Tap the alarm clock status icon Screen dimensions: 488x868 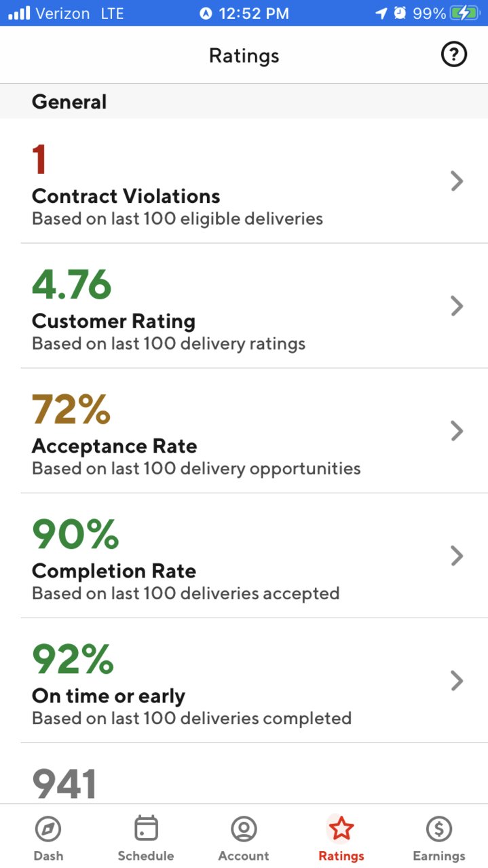[400, 13]
